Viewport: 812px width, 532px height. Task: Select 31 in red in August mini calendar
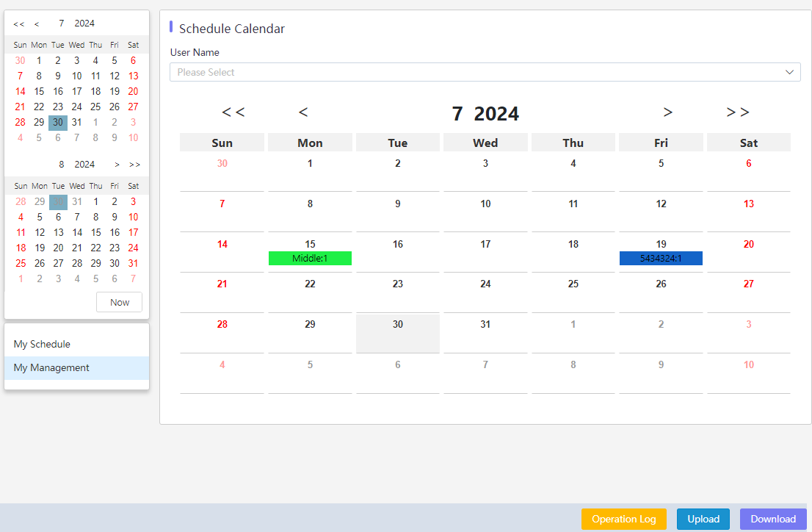133,263
